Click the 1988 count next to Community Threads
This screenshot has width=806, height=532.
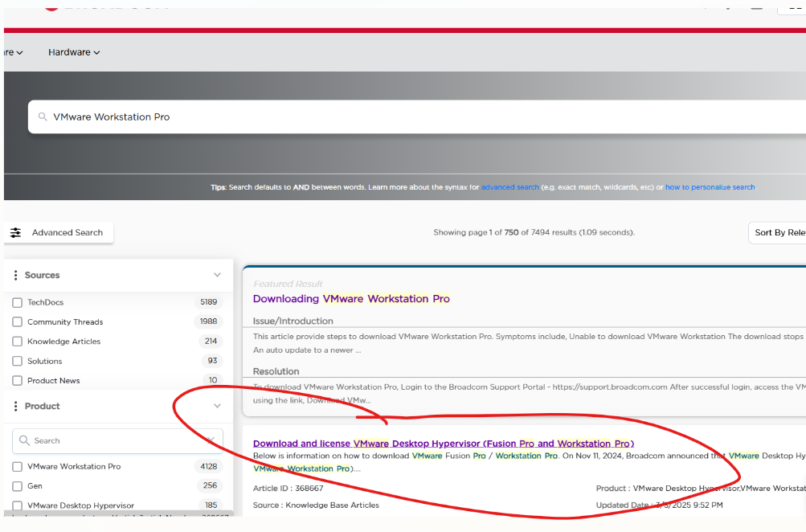208,321
